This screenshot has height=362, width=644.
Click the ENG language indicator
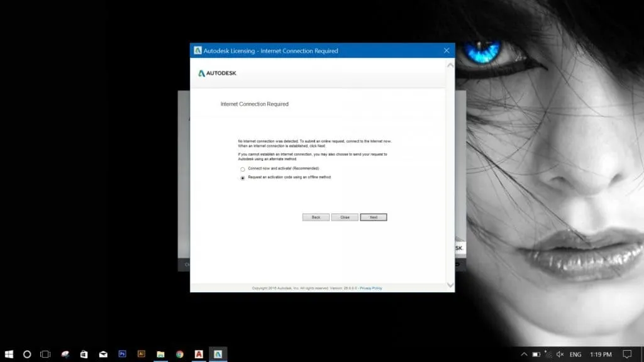[575, 354]
